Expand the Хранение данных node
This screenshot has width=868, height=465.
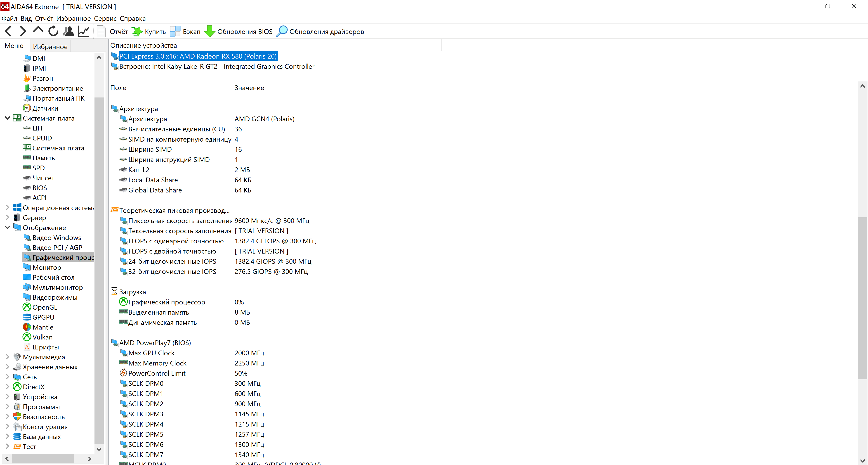[x=7, y=367]
